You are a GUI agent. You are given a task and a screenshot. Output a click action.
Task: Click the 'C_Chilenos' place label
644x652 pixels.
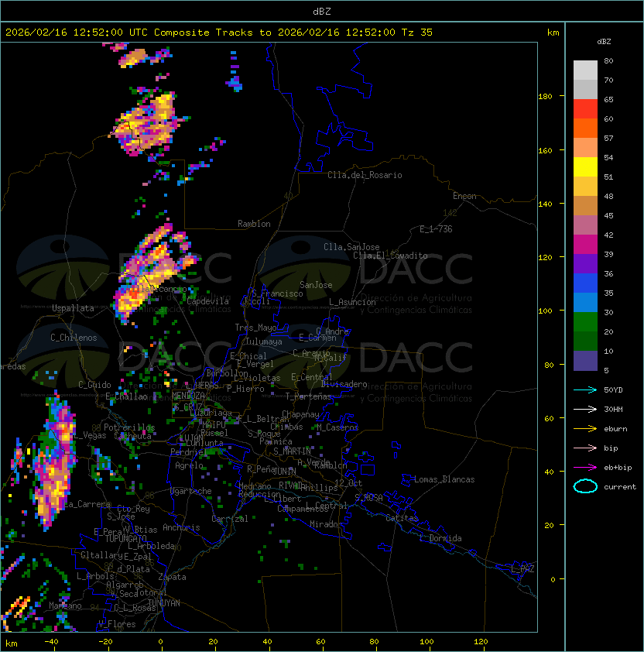pos(74,338)
